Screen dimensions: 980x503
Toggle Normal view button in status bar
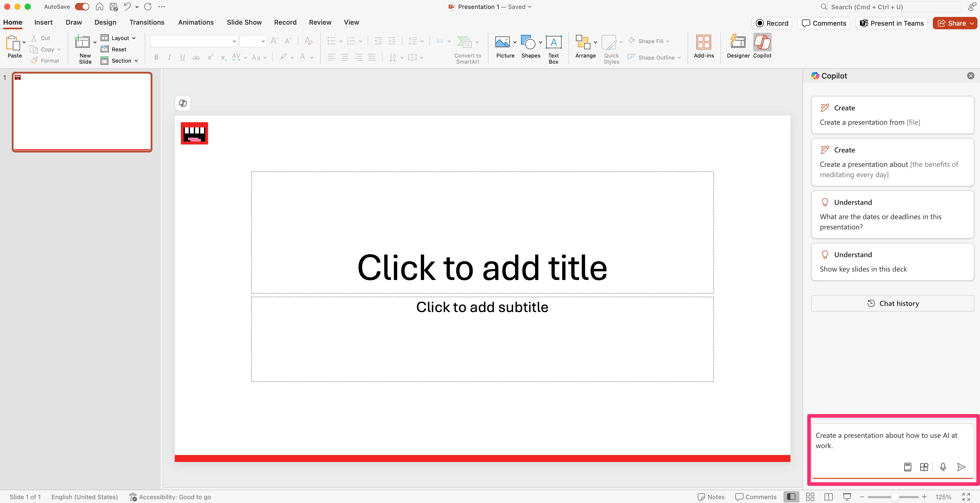791,497
